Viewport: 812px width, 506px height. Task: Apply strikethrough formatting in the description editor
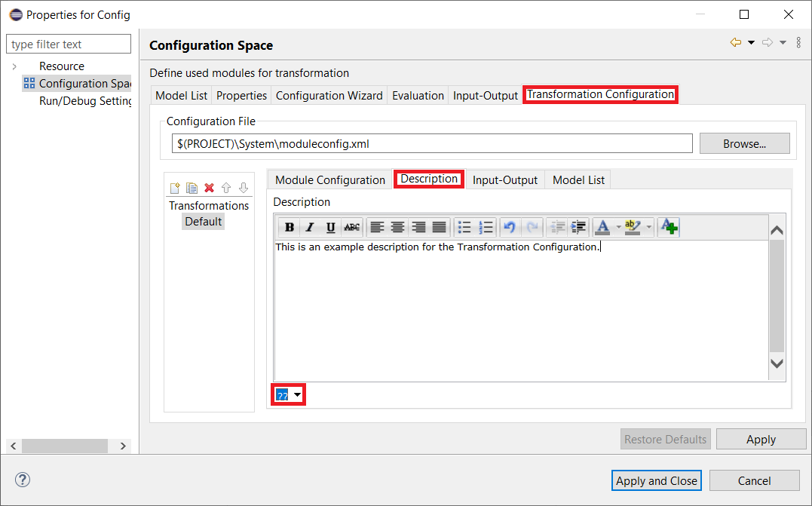pyautogui.click(x=351, y=227)
